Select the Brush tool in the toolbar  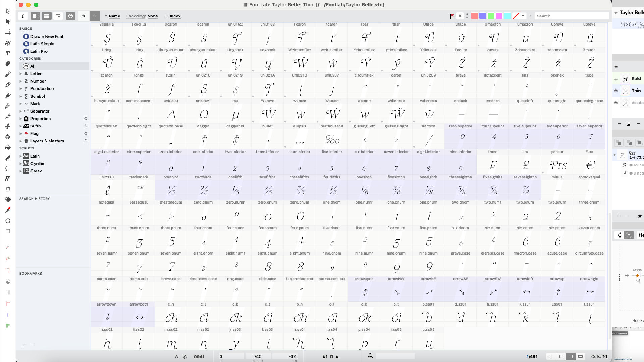pyautogui.click(x=8, y=74)
